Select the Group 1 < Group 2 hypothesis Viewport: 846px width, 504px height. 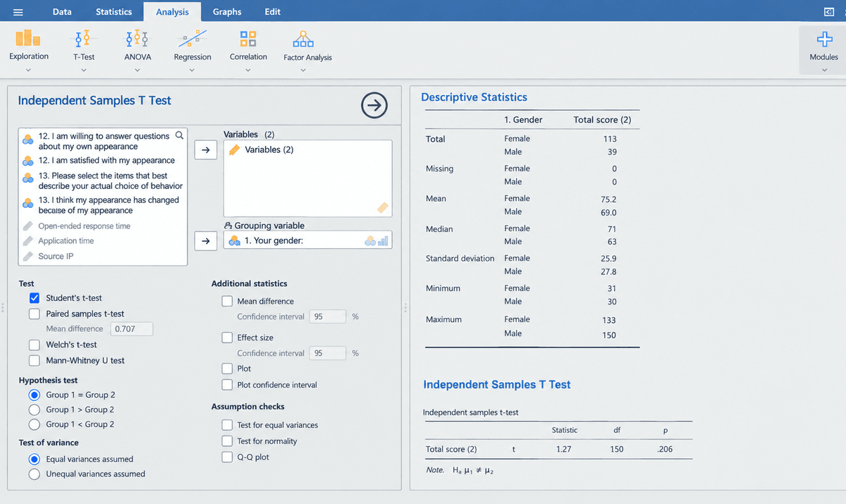tap(34, 424)
